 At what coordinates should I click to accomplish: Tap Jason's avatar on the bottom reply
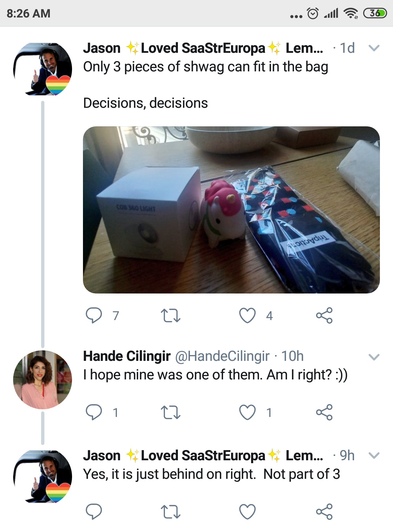(x=43, y=477)
